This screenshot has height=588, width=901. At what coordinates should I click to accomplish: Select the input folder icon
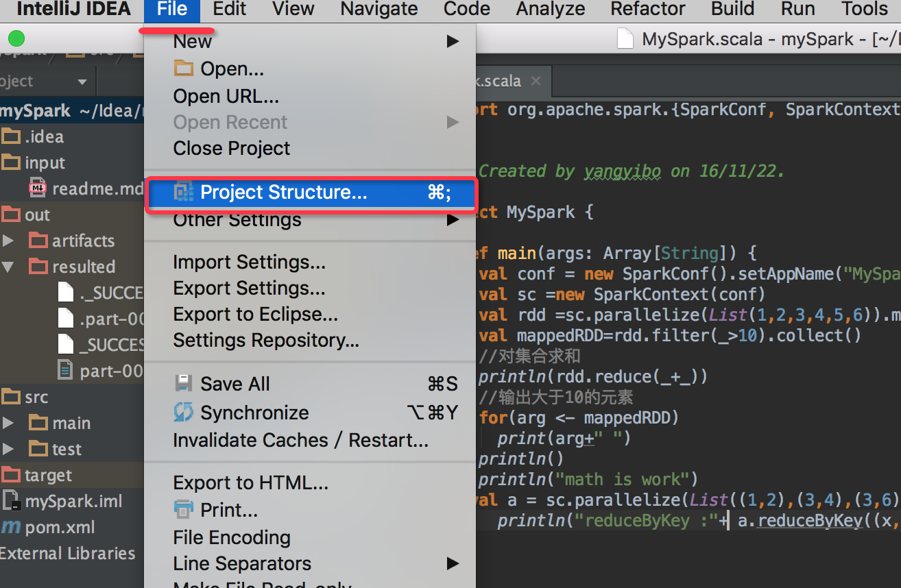[10, 162]
